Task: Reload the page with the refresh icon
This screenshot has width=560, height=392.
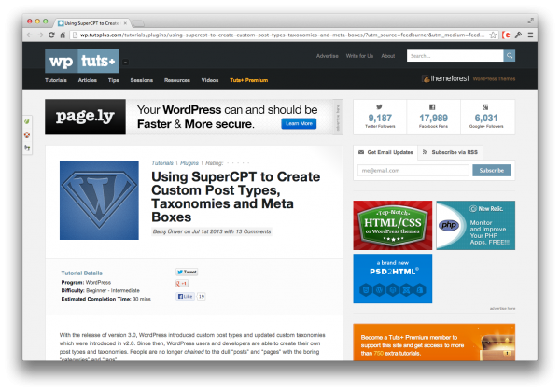Action: pyautogui.click(x=51, y=35)
